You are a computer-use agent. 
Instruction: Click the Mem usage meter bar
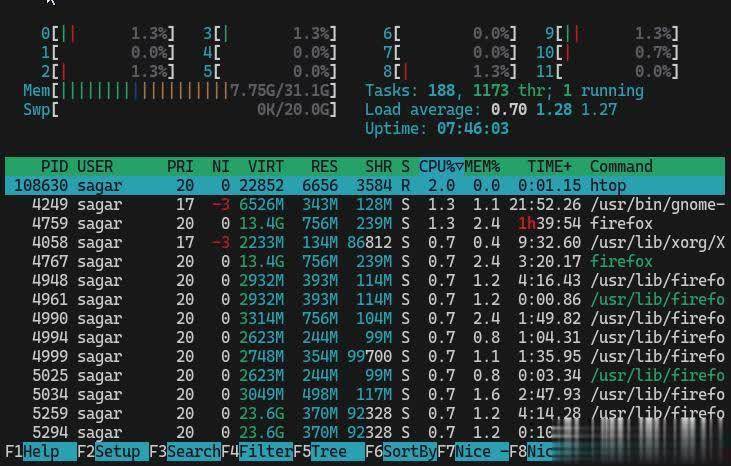(180, 90)
